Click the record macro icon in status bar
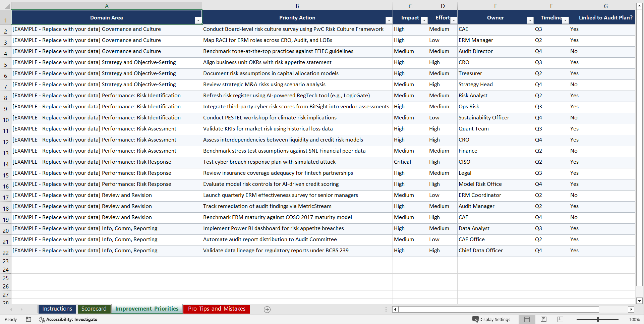 coord(28,319)
